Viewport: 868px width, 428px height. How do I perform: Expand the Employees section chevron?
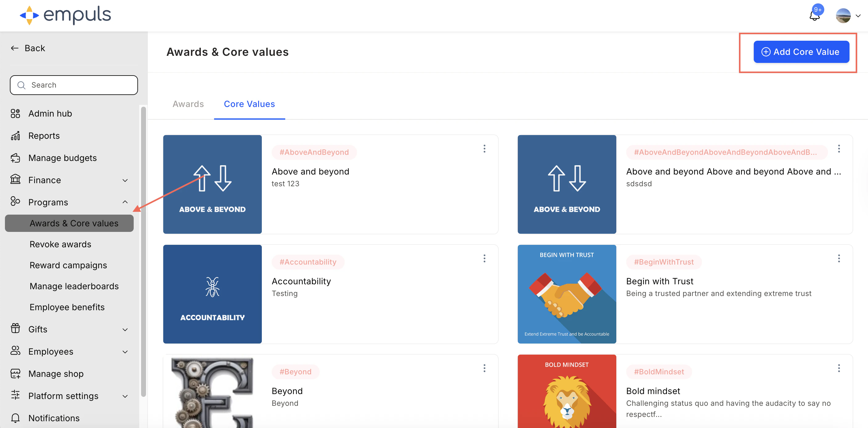pos(125,352)
